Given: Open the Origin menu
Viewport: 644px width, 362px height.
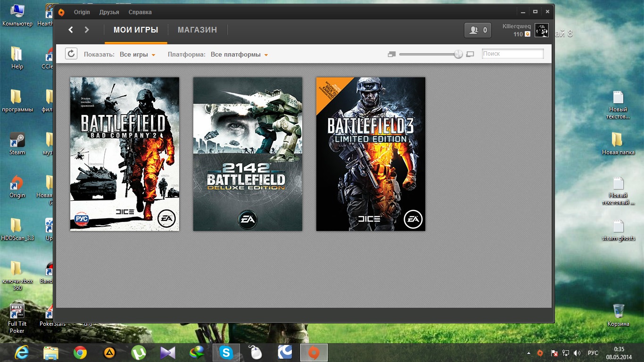Looking at the screenshot, I should tap(82, 12).
